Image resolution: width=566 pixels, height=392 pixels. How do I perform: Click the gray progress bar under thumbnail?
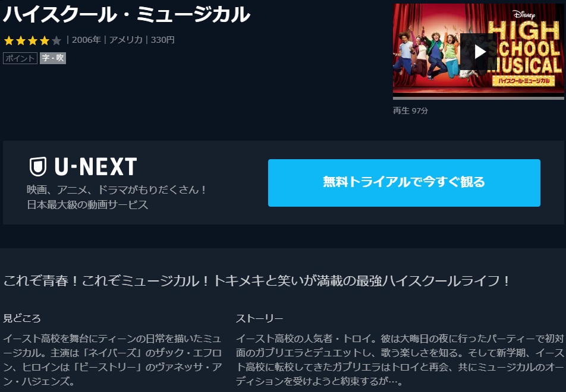478,98
